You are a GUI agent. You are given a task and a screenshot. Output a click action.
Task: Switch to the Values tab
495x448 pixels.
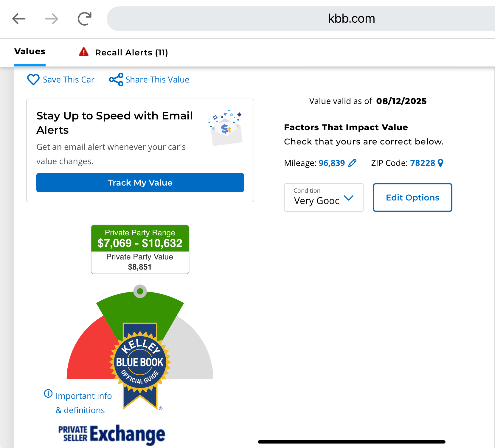click(30, 52)
